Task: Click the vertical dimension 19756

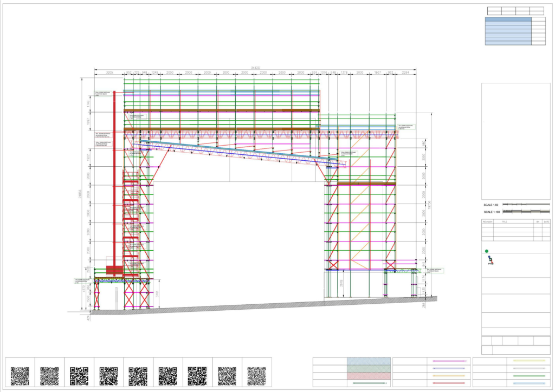Action: (429, 205)
